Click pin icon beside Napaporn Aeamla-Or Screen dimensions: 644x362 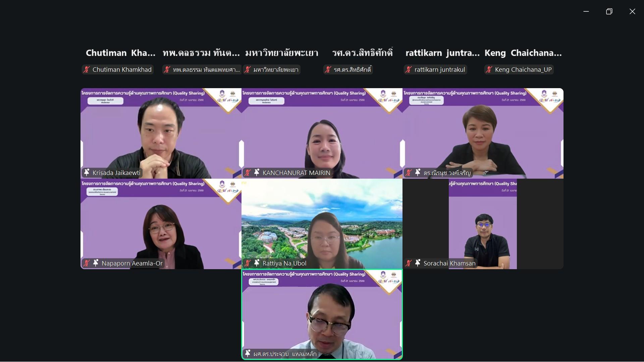point(96,263)
